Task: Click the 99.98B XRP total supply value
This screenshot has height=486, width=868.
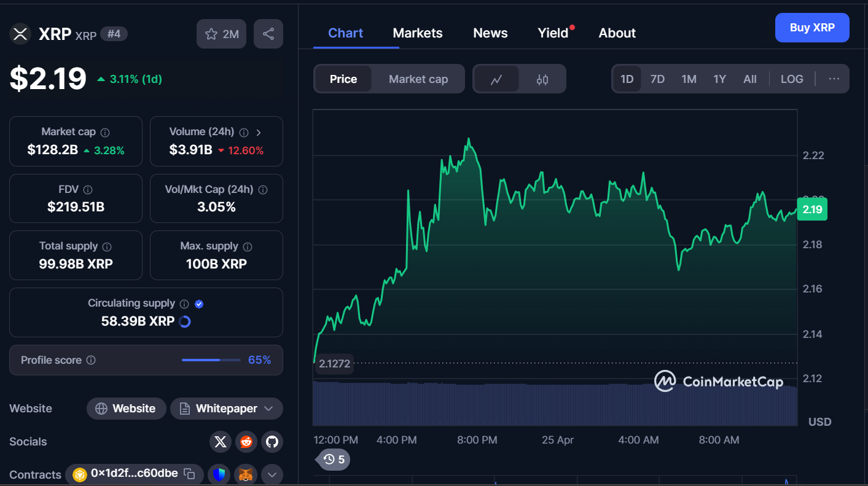Action: 76,264
